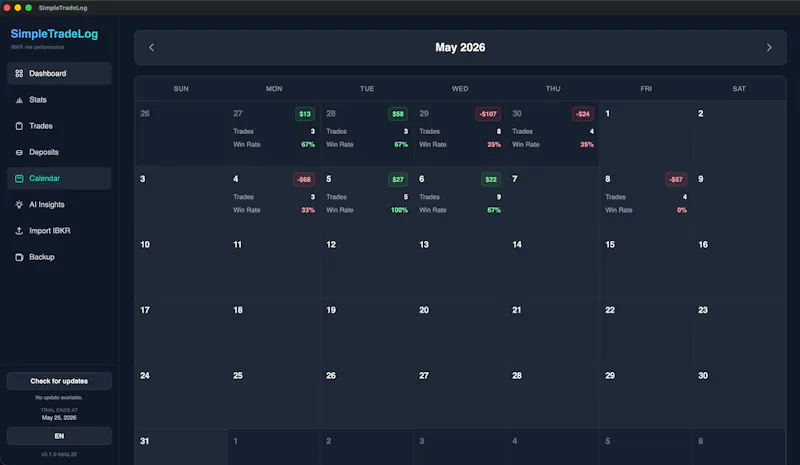Go to the previous month

(152, 47)
